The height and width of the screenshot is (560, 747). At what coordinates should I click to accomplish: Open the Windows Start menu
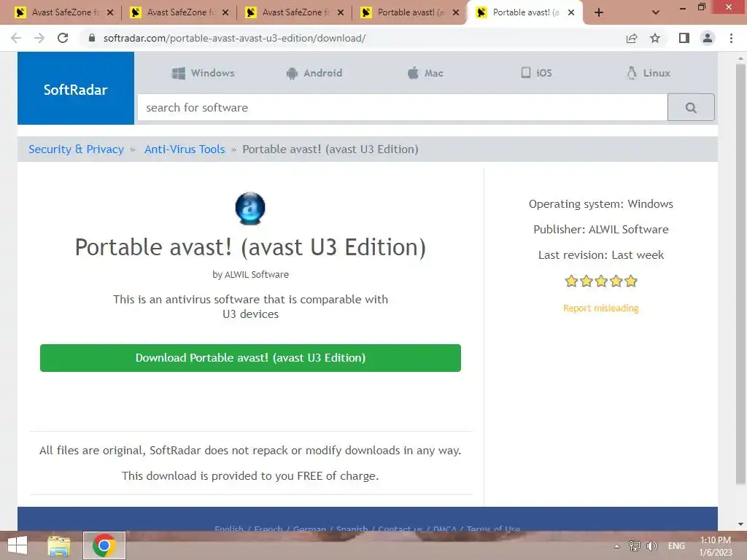coord(18,545)
